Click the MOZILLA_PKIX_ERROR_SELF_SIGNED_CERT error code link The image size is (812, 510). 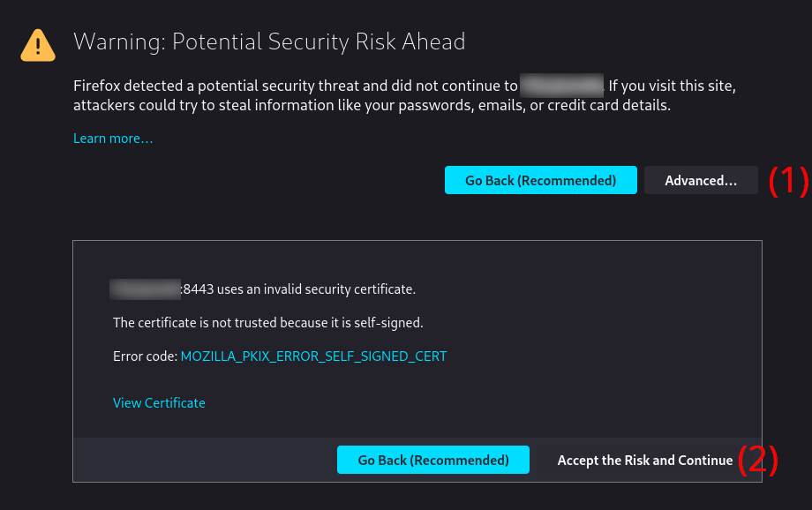tap(313, 356)
